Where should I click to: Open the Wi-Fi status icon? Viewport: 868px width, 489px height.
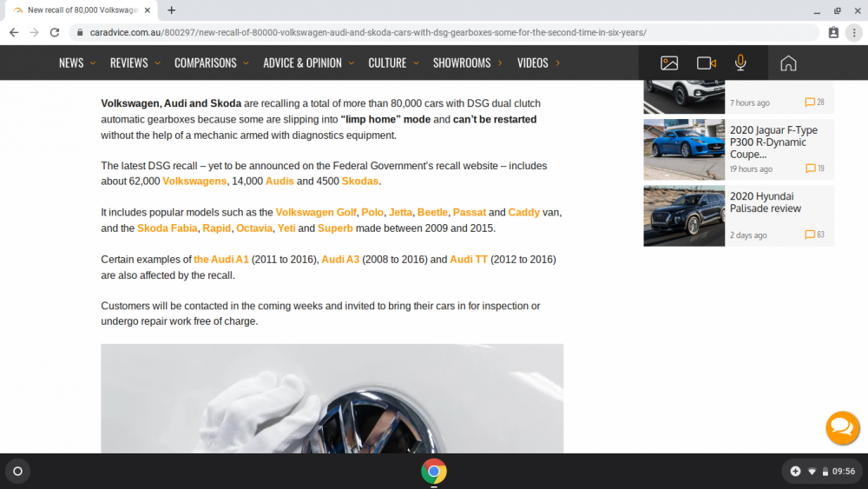tap(812, 472)
